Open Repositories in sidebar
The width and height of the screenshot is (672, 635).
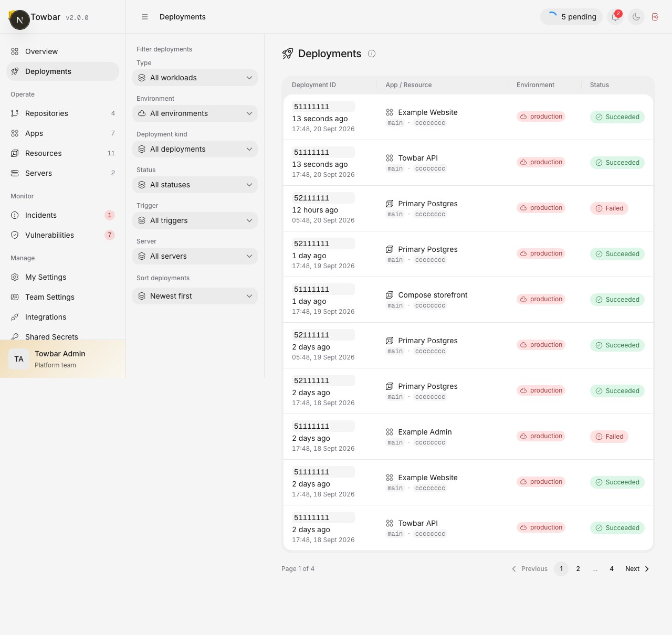[63, 113]
